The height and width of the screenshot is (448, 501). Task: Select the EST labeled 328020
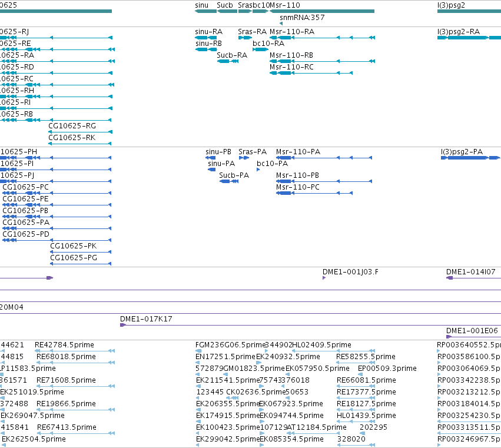[x=351, y=439]
